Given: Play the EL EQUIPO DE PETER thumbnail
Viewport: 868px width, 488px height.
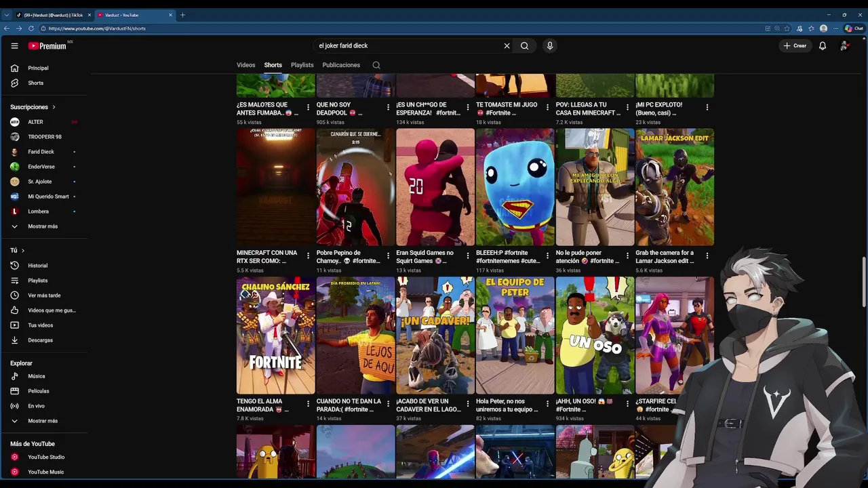Looking at the screenshot, I should [x=515, y=335].
